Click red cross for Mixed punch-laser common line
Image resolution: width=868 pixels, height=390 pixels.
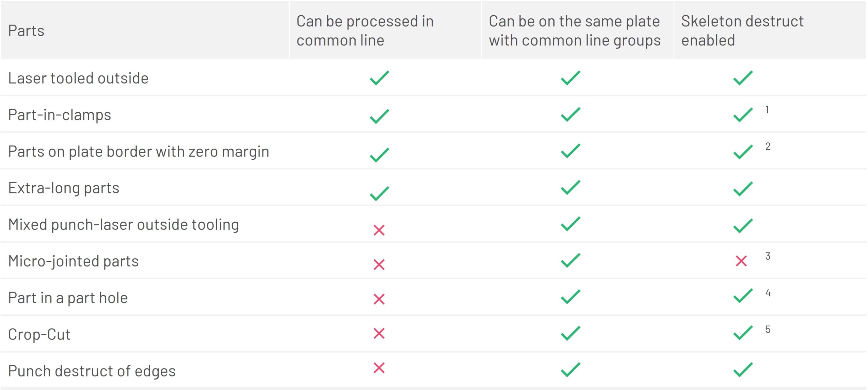click(x=379, y=230)
